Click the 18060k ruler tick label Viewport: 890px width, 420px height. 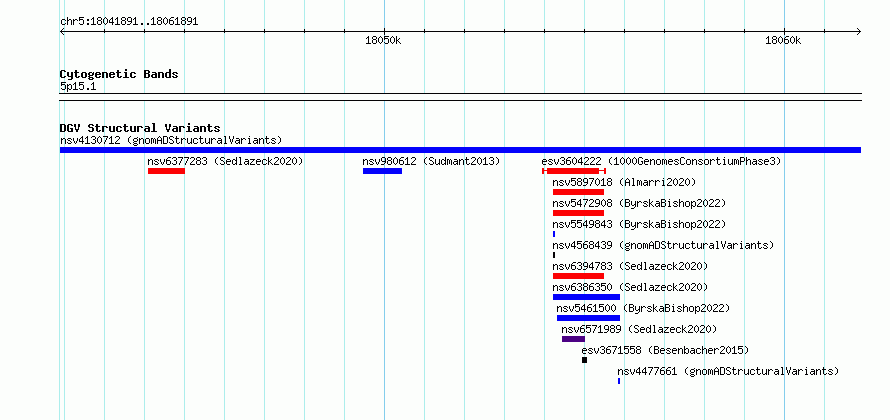click(783, 40)
